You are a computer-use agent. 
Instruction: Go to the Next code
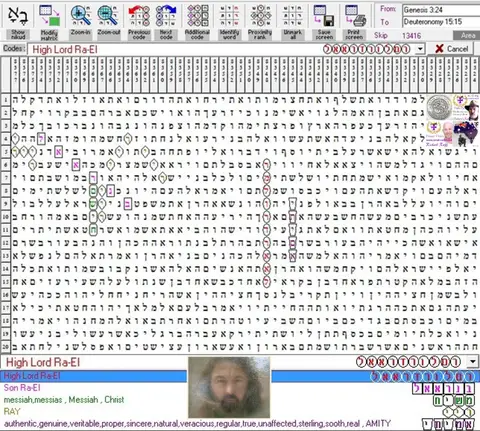pos(166,15)
